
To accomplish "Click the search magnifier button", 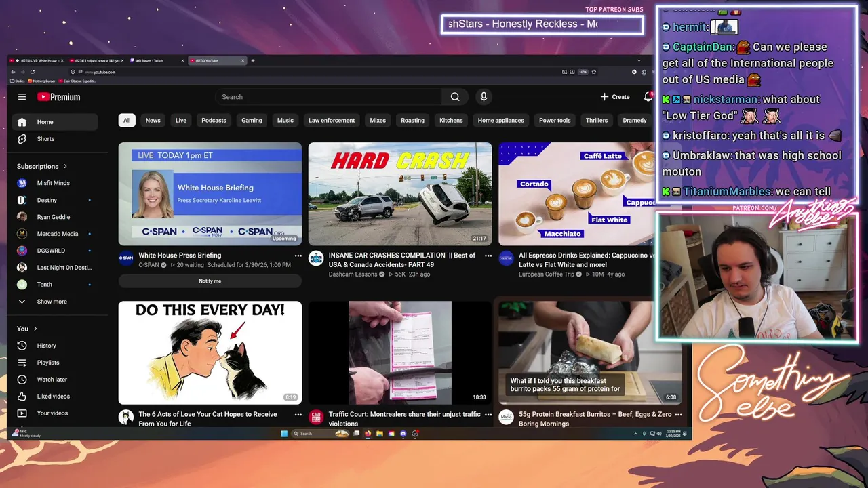I will (455, 97).
